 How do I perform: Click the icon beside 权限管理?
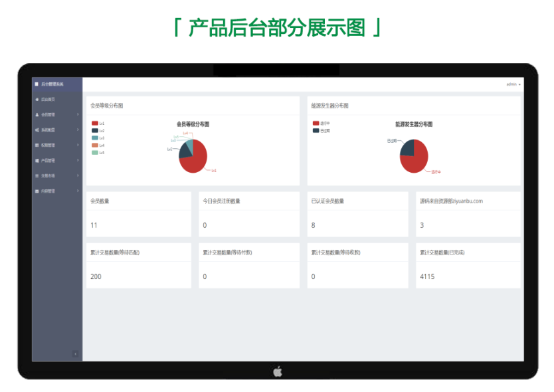37,145
